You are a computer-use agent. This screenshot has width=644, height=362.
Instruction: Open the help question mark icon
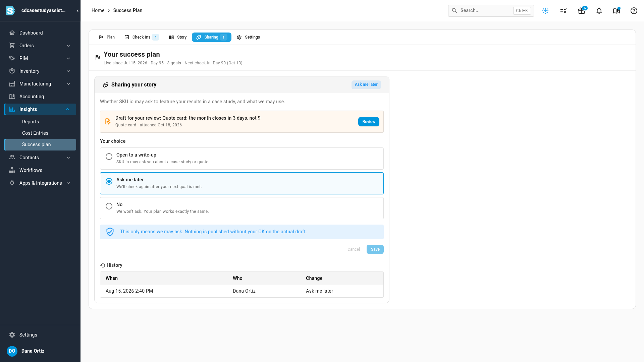634,11
